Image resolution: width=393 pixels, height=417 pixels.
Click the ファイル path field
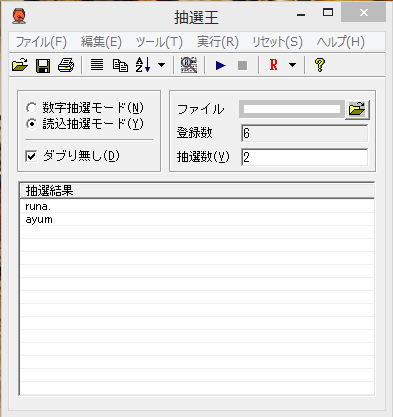pyautogui.click(x=292, y=109)
